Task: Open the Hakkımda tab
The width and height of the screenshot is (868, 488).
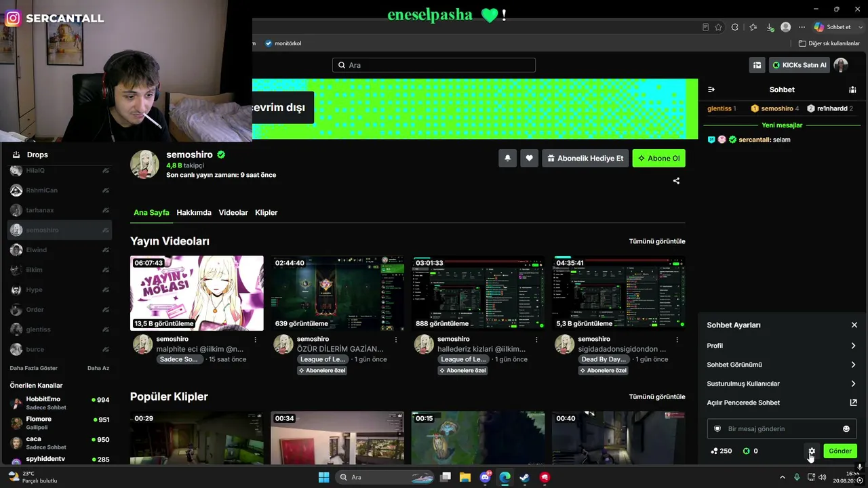Action: (194, 213)
